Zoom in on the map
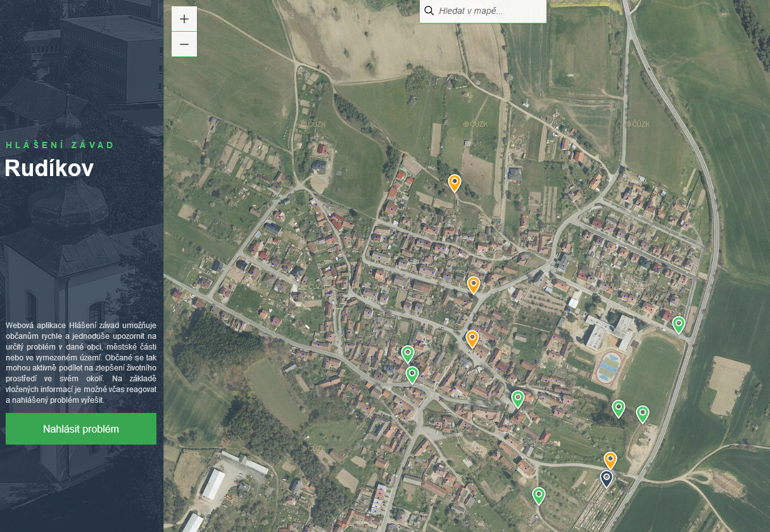 (184, 19)
